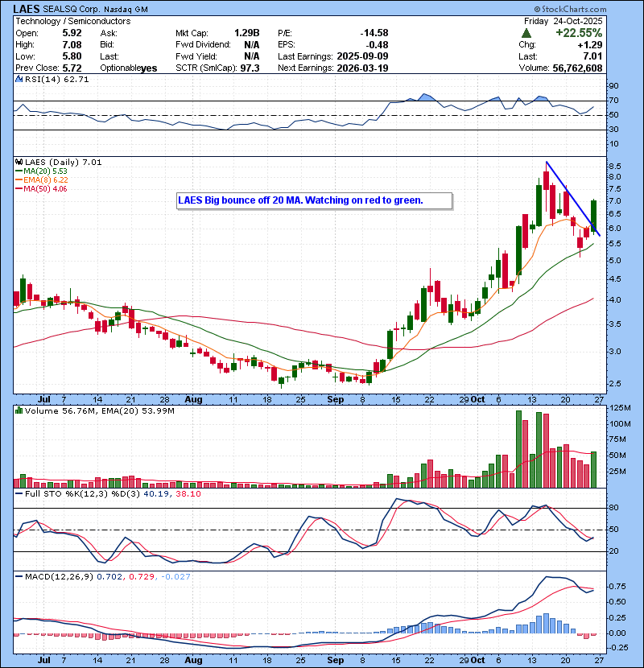Click the +22.55% percent change
The height and width of the screenshot is (668, 644).
[x=579, y=33]
